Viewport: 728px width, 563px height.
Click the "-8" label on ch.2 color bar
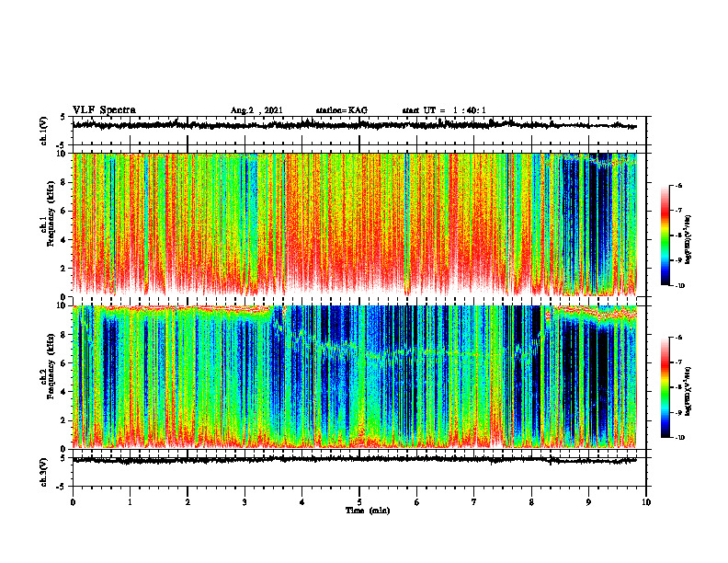click(x=678, y=387)
